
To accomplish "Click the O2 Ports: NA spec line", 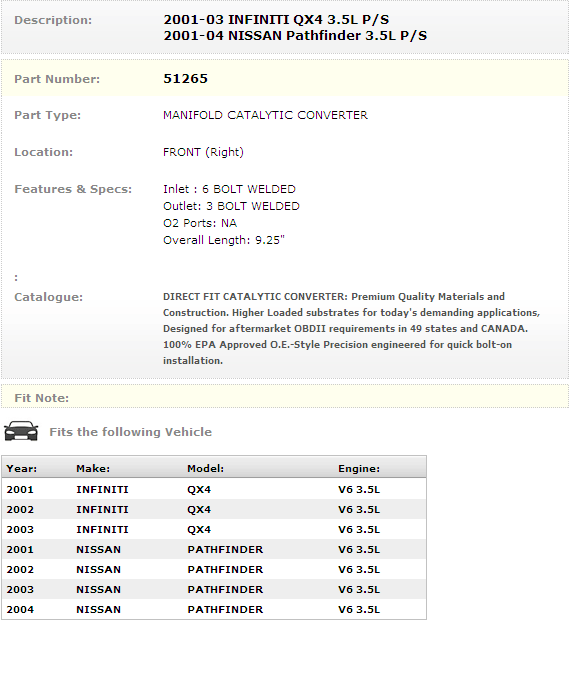I will pos(200,223).
